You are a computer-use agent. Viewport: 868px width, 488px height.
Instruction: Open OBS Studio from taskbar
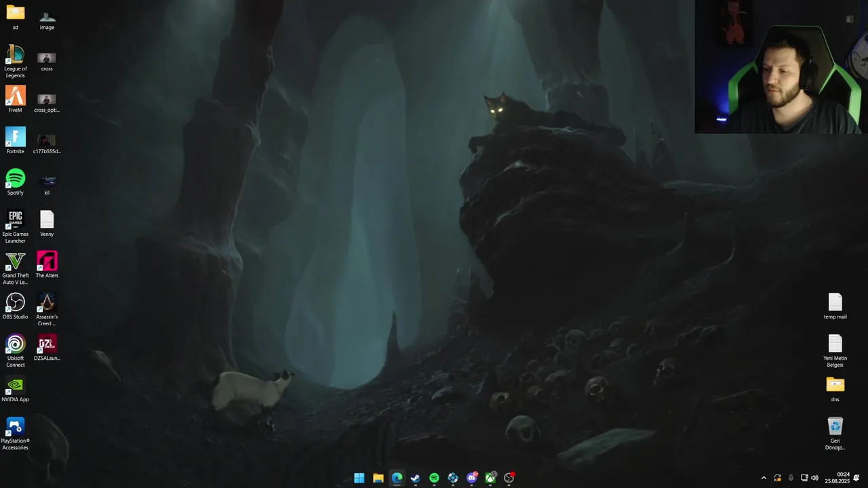[509, 478]
